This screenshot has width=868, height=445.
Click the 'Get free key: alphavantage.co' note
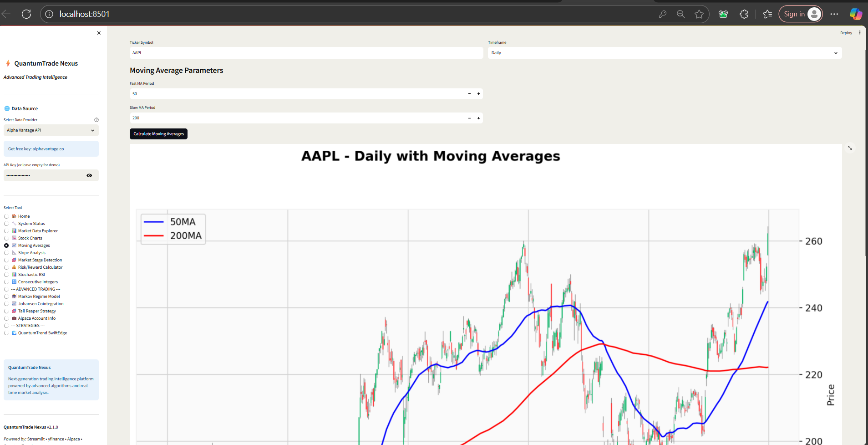point(51,149)
